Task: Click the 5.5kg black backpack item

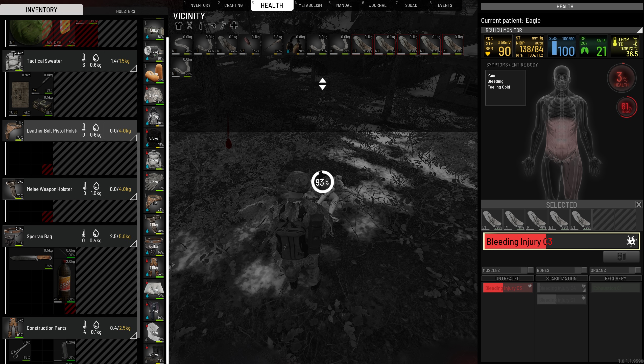Action: point(154,138)
